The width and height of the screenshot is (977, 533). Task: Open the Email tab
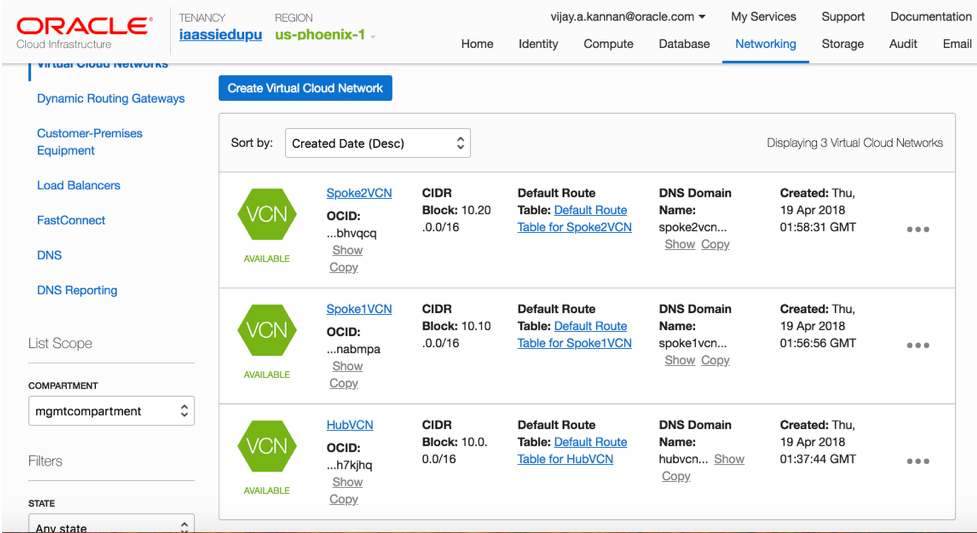pyautogui.click(x=957, y=44)
